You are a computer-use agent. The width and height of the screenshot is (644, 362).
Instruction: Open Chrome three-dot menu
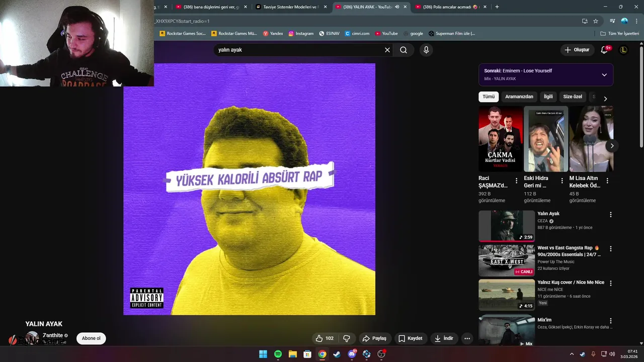pos(636,21)
